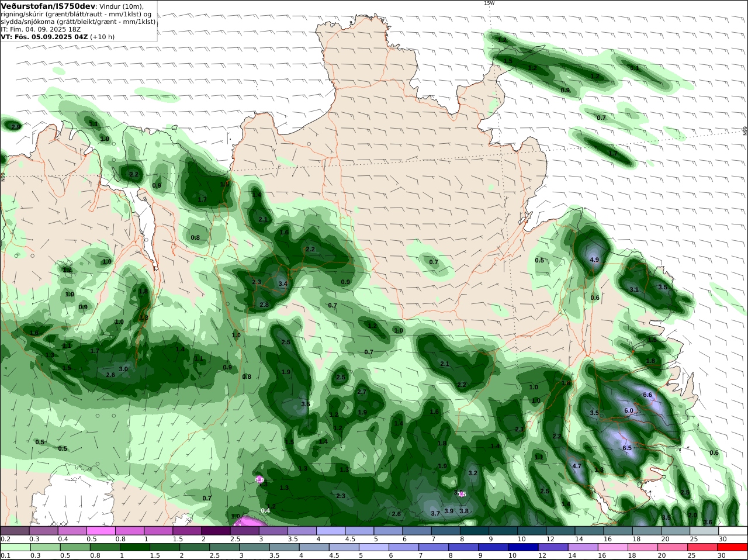Click the valid time 'VT: Fös. 05.09.2025 04Z'
Viewport: 748px width, 560px height.
pos(44,36)
